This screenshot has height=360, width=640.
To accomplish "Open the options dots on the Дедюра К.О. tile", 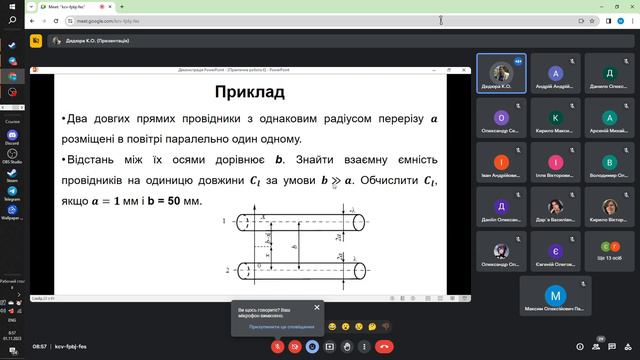I will click(518, 61).
